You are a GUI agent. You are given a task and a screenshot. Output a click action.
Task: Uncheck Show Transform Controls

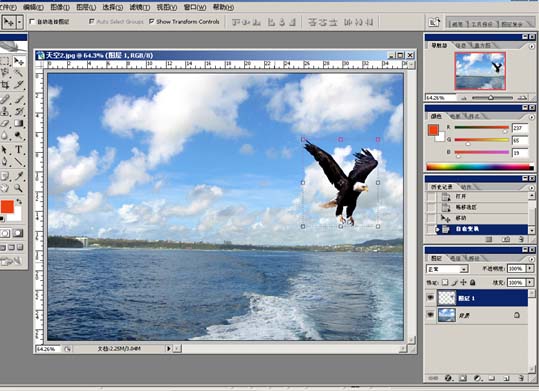[x=152, y=21]
